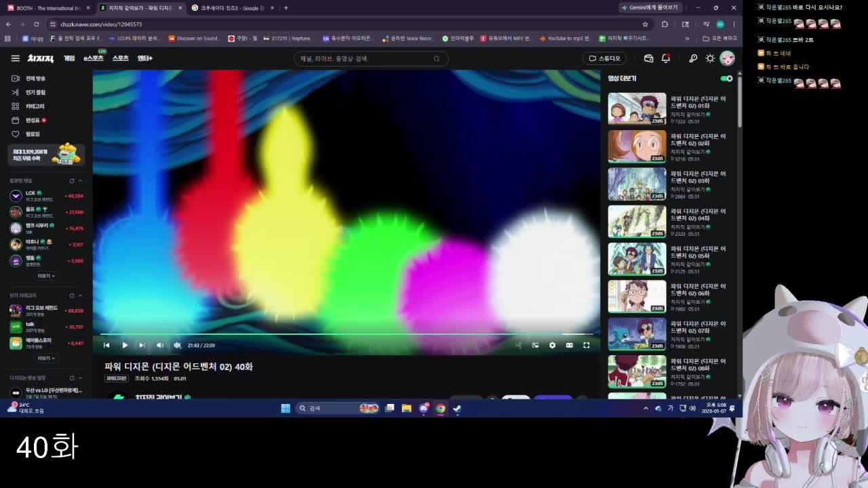Expand more followed channels

(x=46, y=276)
